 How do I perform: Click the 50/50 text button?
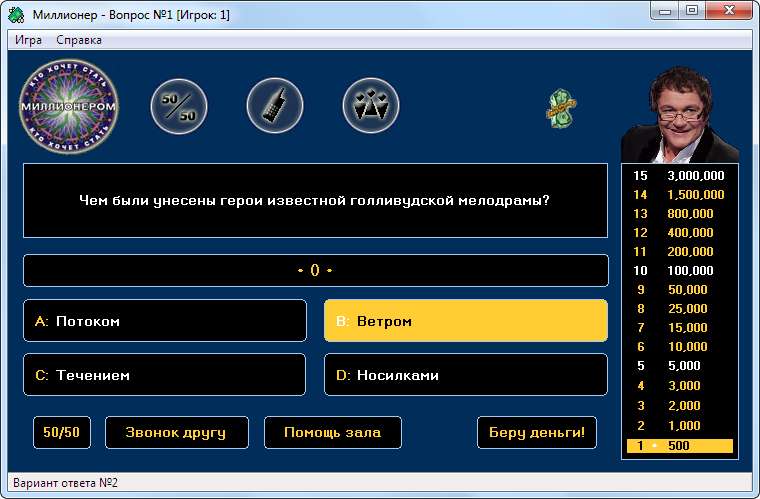tap(62, 432)
